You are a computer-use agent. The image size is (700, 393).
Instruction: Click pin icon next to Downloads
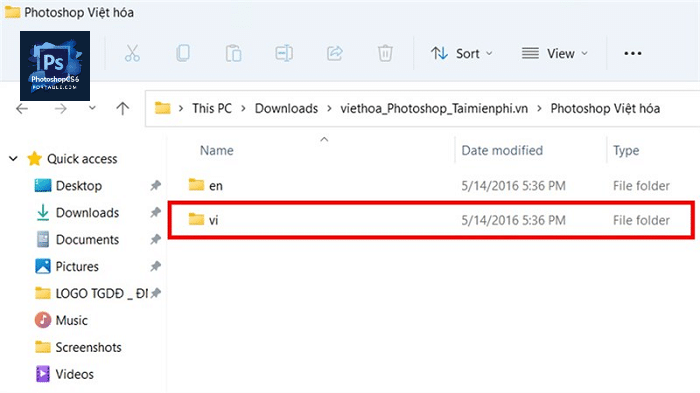(155, 213)
